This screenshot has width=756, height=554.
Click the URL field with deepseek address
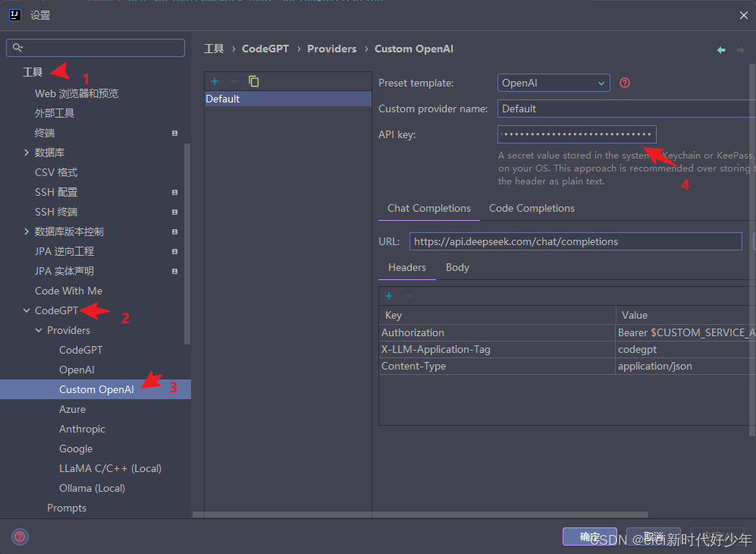(576, 241)
